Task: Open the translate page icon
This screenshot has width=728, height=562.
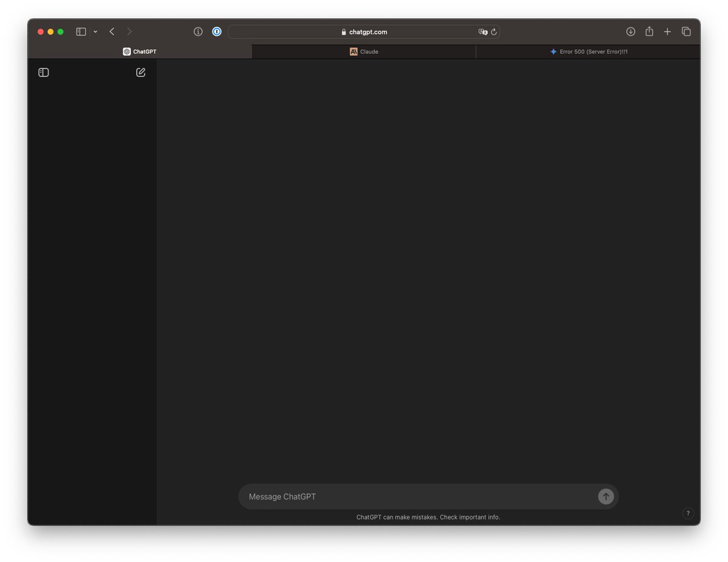Action: tap(483, 32)
